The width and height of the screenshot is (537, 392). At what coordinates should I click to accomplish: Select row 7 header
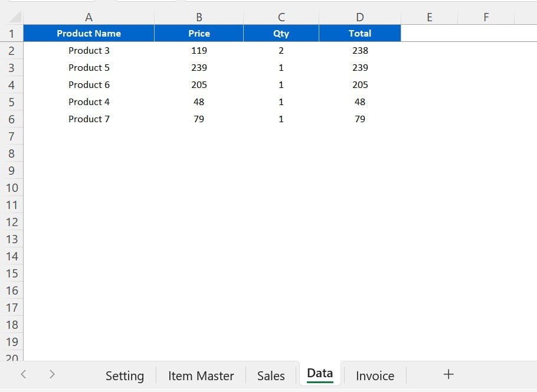[12, 136]
